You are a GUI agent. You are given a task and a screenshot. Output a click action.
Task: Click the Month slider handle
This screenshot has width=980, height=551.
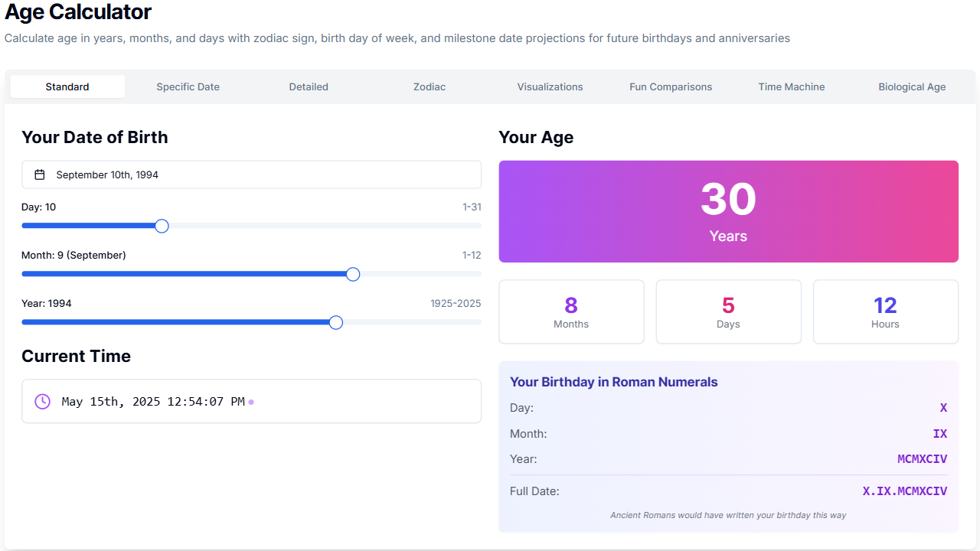pyautogui.click(x=353, y=273)
